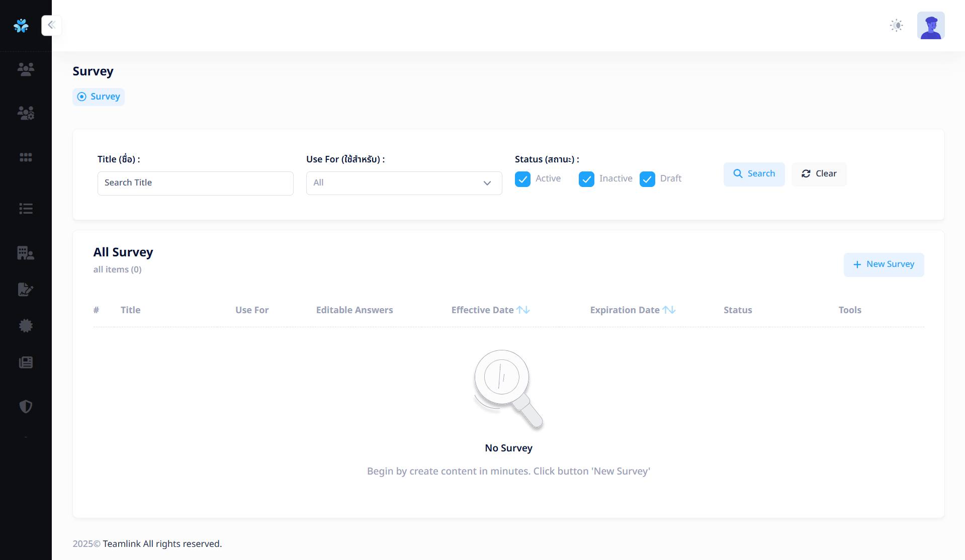Open the list sidebar icon
This screenshot has width=965, height=560.
(26, 209)
